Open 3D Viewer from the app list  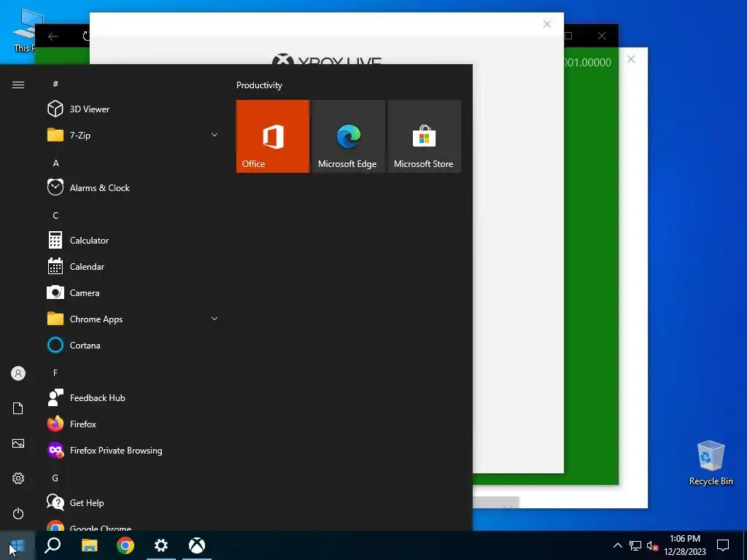click(x=133, y=109)
